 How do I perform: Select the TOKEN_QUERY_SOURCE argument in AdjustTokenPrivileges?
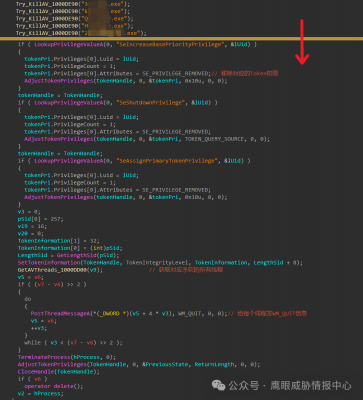pyautogui.click(x=214, y=139)
